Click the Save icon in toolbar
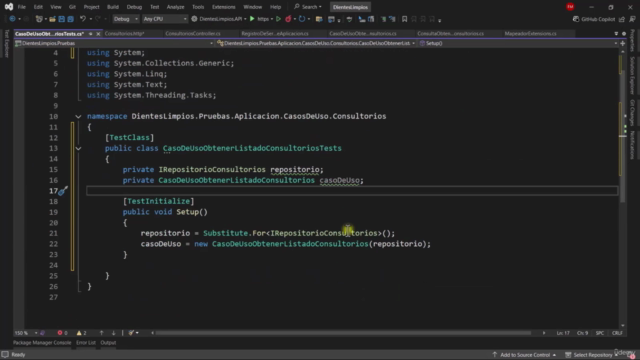Viewport: 640px width, 360px height. click(x=61, y=19)
